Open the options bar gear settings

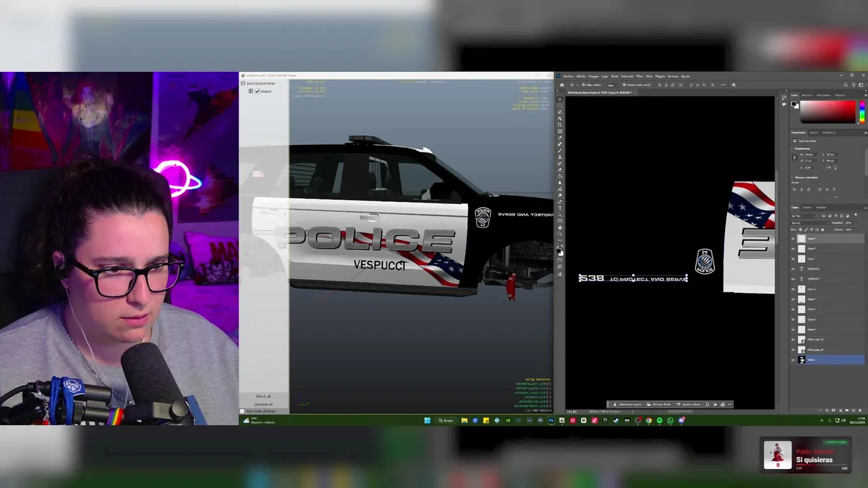[734, 85]
